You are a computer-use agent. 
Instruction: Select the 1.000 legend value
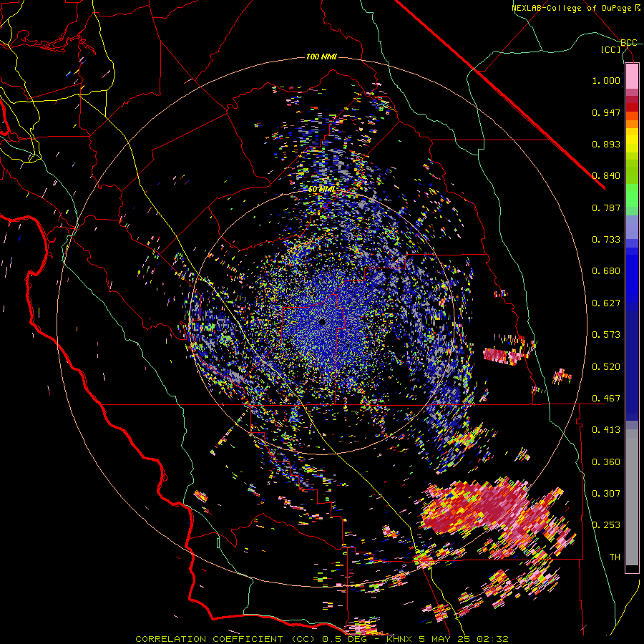pyautogui.click(x=606, y=80)
